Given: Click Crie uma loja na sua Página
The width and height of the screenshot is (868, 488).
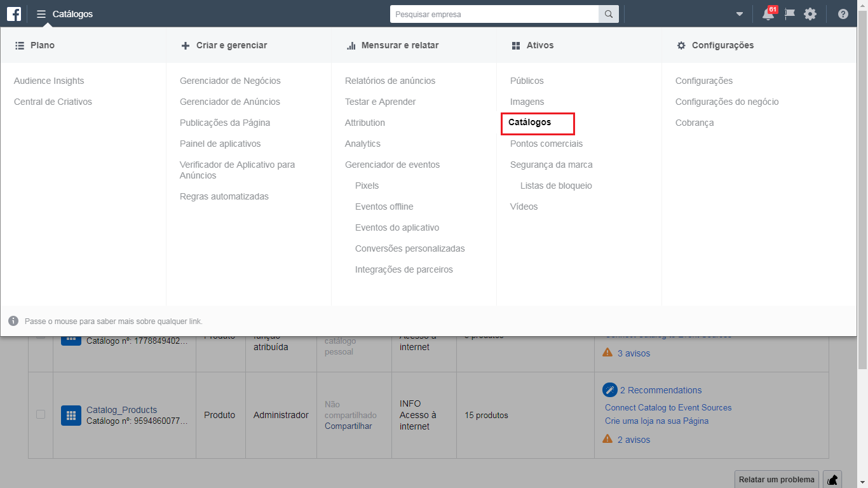Looking at the screenshot, I should click(657, 421).
